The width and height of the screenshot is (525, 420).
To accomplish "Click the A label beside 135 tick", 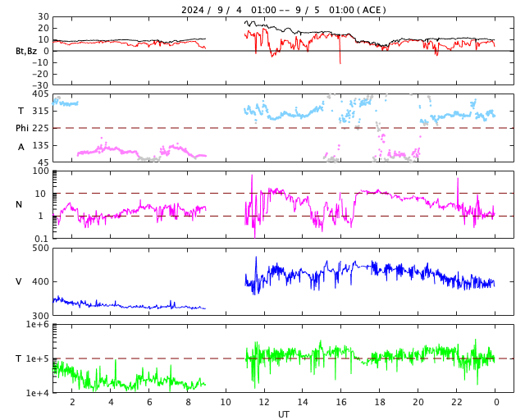I will [x=21, y=147].
